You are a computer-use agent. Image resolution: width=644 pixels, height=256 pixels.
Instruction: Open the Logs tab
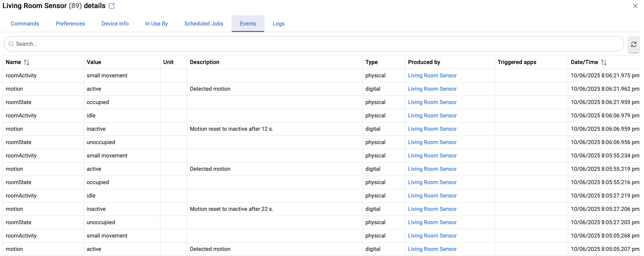(x=279, y=24)
